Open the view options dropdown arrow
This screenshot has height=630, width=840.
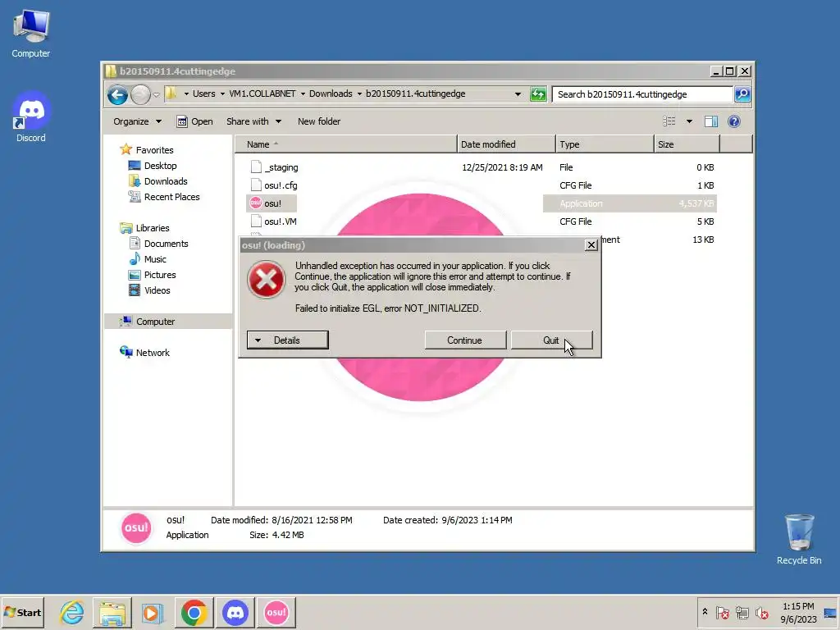tap(689, 121)
